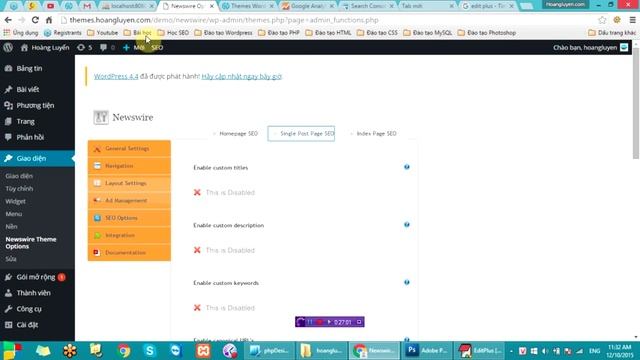Click the page vertical scrollbar
The height and width of the screenshot is (360, 640).
(x=636, y=104)
